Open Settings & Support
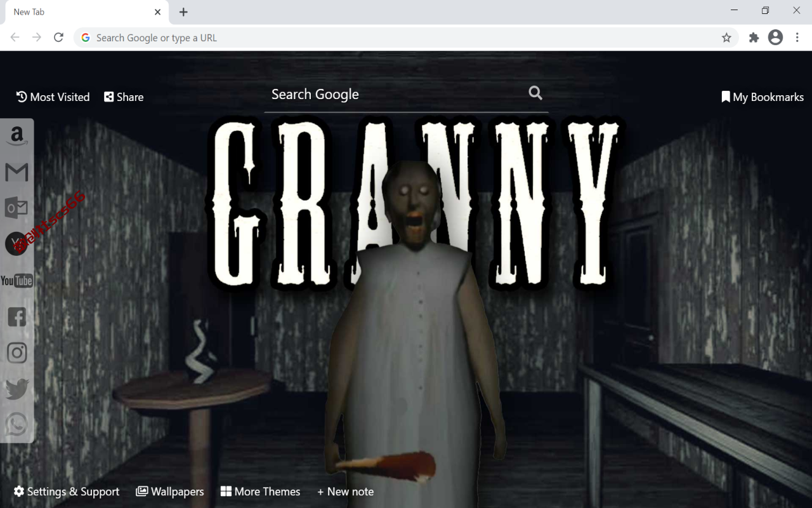Screen dimensions: 812x508 pyautogui.click(x=67, y=491)
